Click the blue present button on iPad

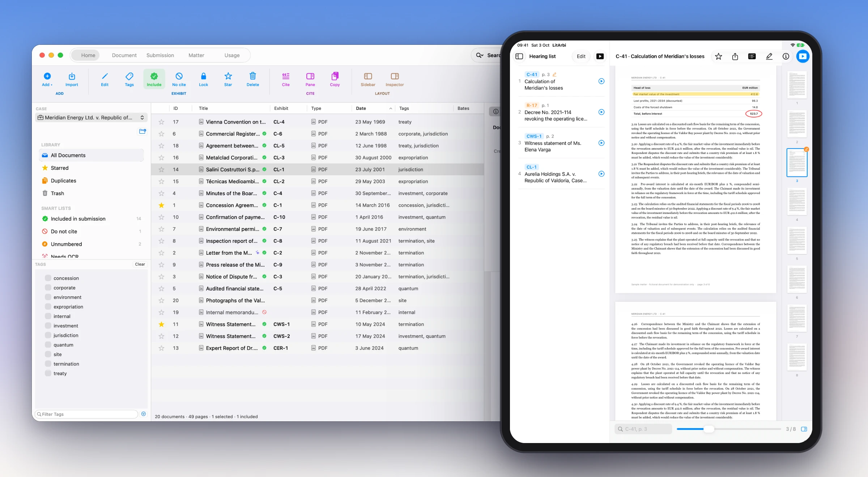pyautogui.click(x=803, y=56)
